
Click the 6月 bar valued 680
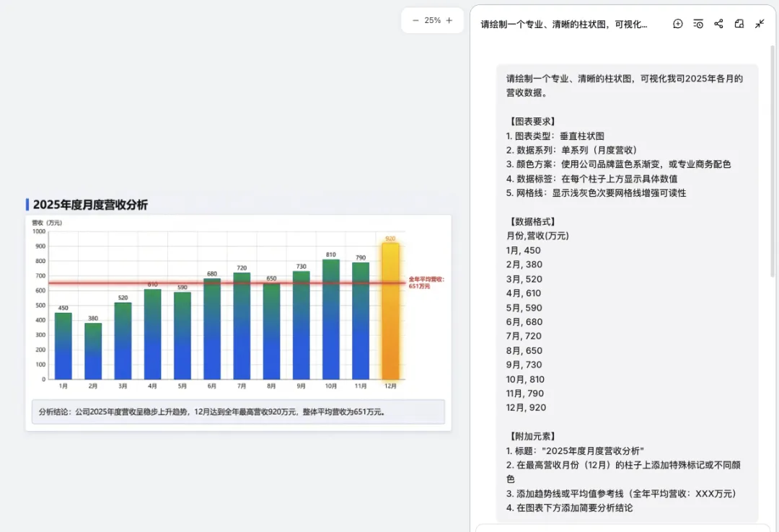[x=212, y=329]
